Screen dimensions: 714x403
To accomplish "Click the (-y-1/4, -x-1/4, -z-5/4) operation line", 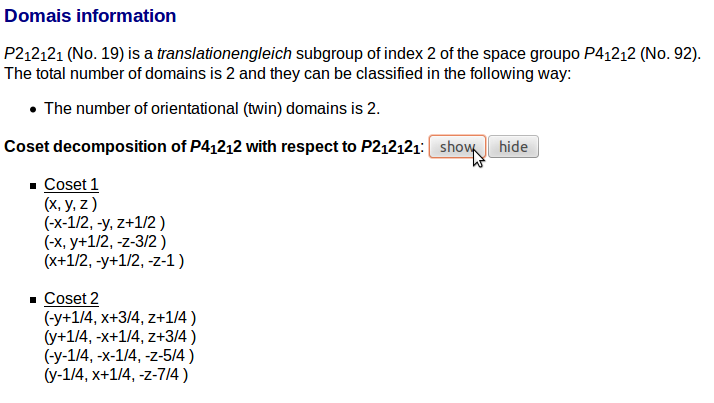I will point(118,356).
